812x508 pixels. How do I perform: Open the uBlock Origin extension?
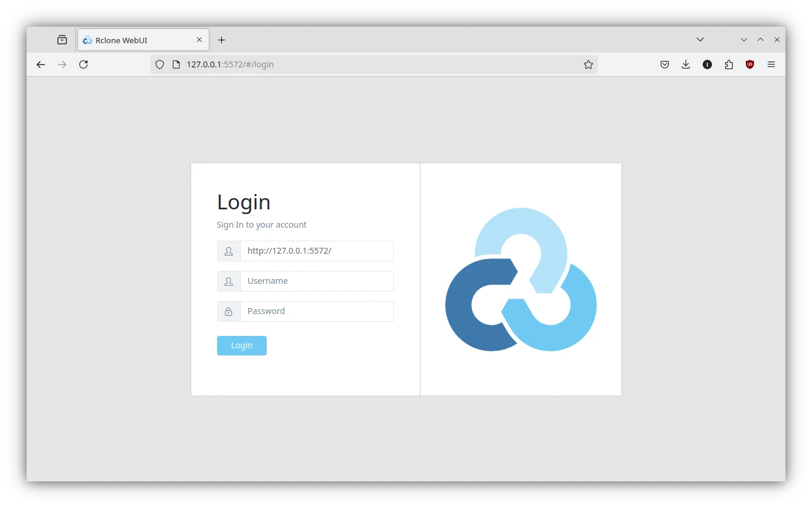tap(750, 64)
